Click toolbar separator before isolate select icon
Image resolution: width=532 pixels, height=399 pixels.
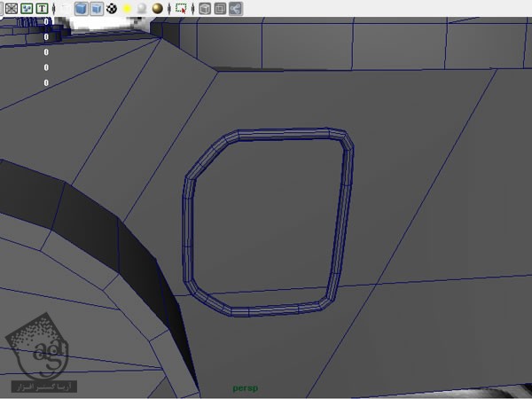click(x=169, y=8)
